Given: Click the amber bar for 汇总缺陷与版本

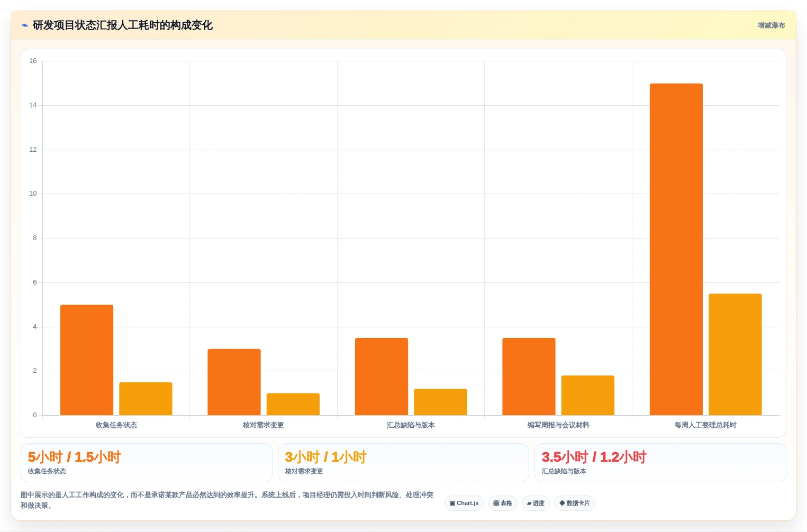Looking at the screenshot, I should pyautogui.click(x=440, y=402).
